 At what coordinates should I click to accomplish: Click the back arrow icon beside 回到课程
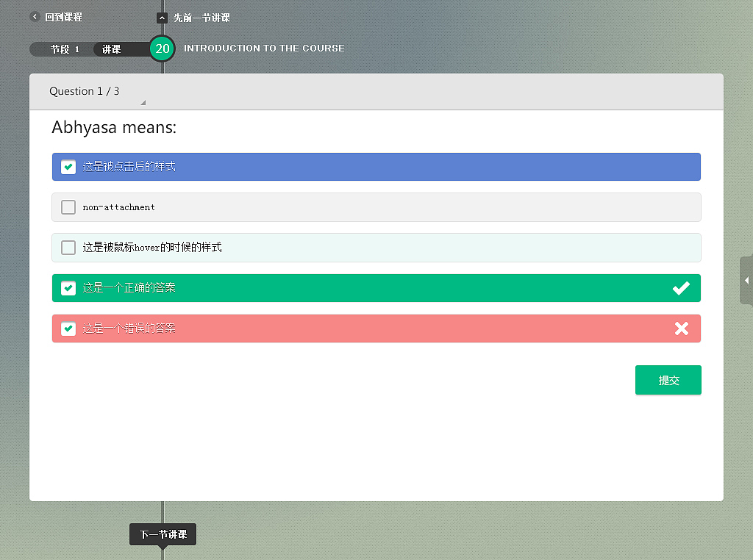[35, 17]
